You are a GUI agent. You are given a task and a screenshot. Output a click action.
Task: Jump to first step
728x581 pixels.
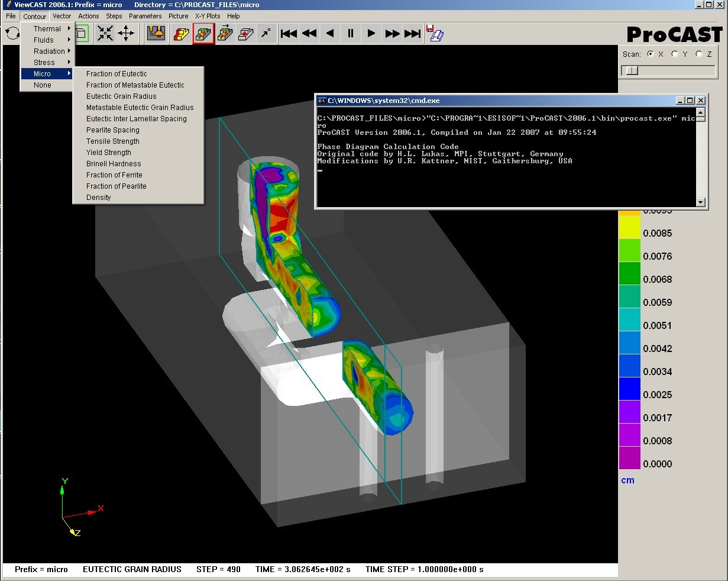(x=289, y=34)
